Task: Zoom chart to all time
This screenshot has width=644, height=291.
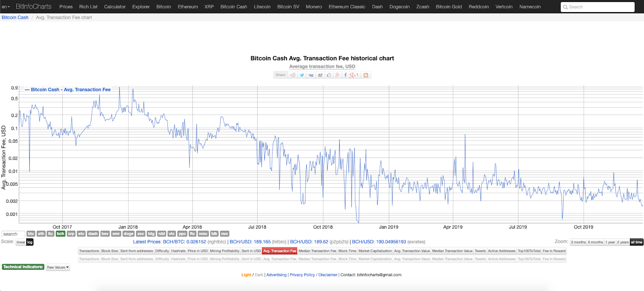Action: tap(637, 242)
